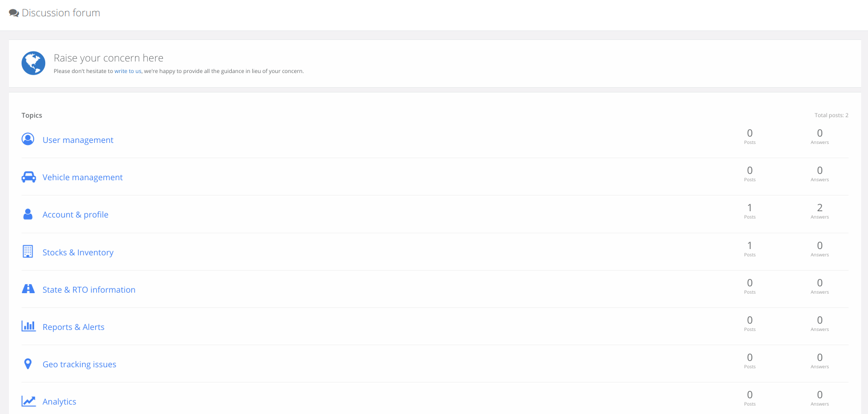Go to Account & profile topic
Image resolution: width=868 pixels, height=414 pixels.
coord(75,215)
